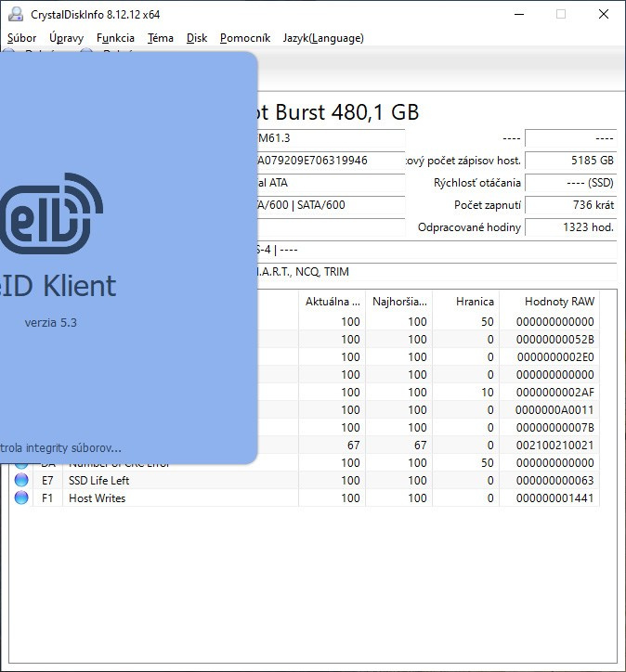
Task: Click the Hodnoty RAW column header
Action: pyautogui.click(x=550, y=302)
